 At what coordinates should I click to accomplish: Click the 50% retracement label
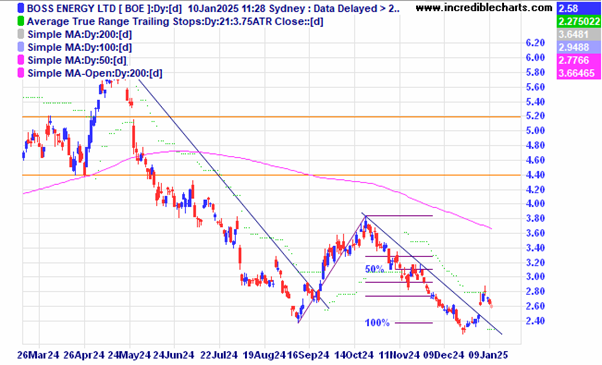coord(374,269)
